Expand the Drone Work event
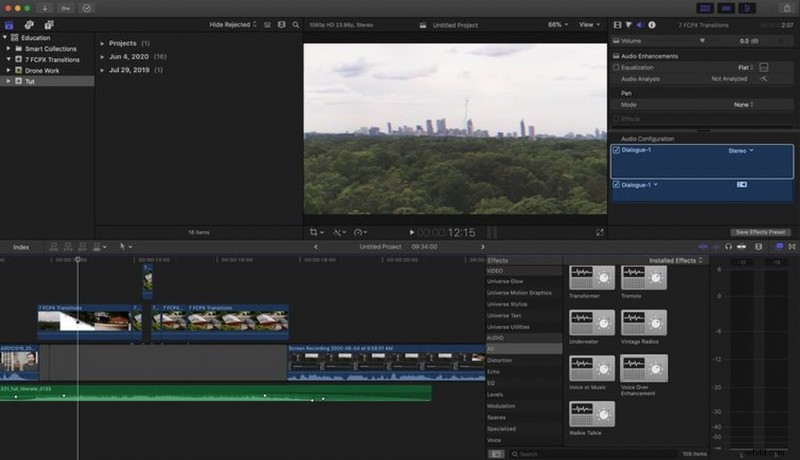Image resolution: width=800 pixels, height=460 pixels. click(x=9, y=70)
